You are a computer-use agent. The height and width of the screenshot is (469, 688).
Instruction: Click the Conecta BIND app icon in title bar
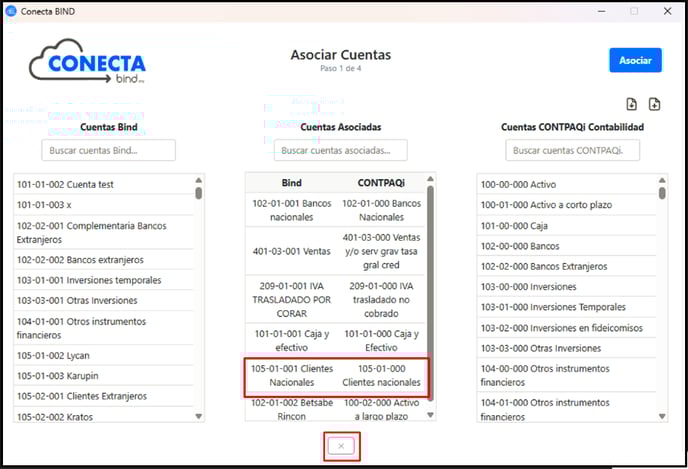click(11, 11)
